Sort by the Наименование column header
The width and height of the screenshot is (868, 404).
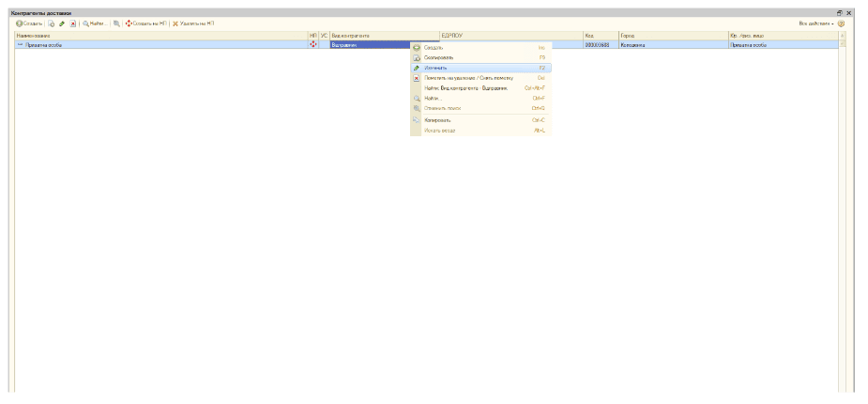(160, 36)
